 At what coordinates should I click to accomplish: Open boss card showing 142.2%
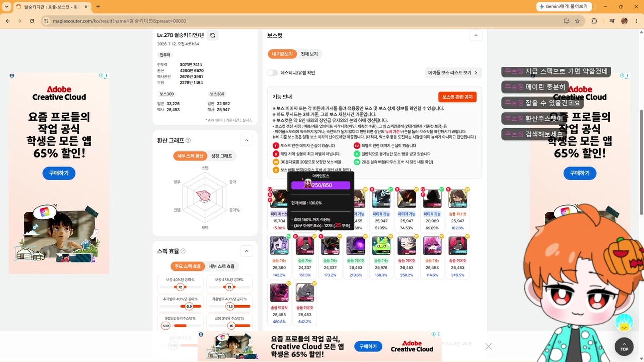click(x=279, y=256)
